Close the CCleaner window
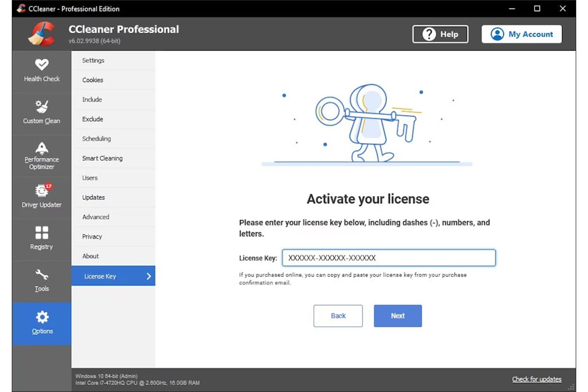 pos(563,8)
